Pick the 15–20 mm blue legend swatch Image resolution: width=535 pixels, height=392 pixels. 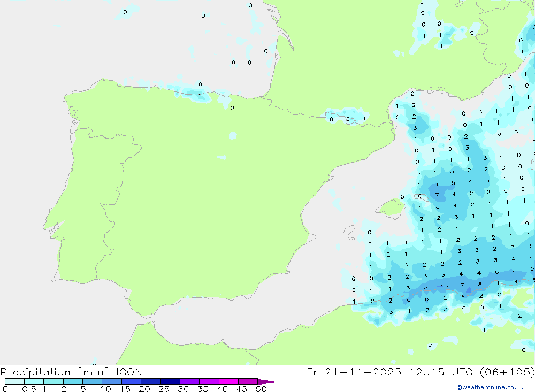[132, 381]
